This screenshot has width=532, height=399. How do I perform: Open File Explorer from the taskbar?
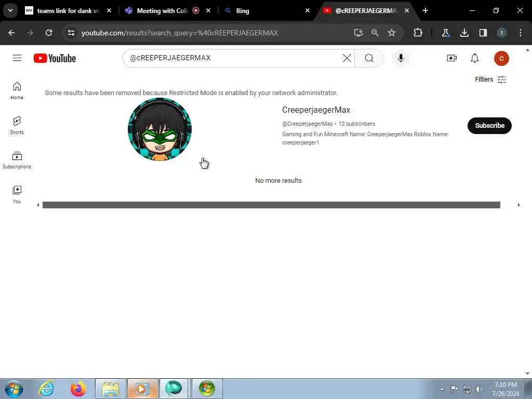coord(111,389)
